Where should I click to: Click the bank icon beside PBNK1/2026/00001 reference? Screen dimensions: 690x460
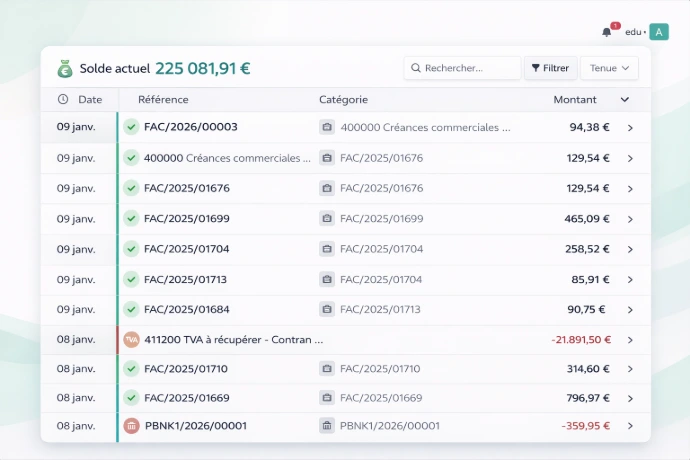131,426
